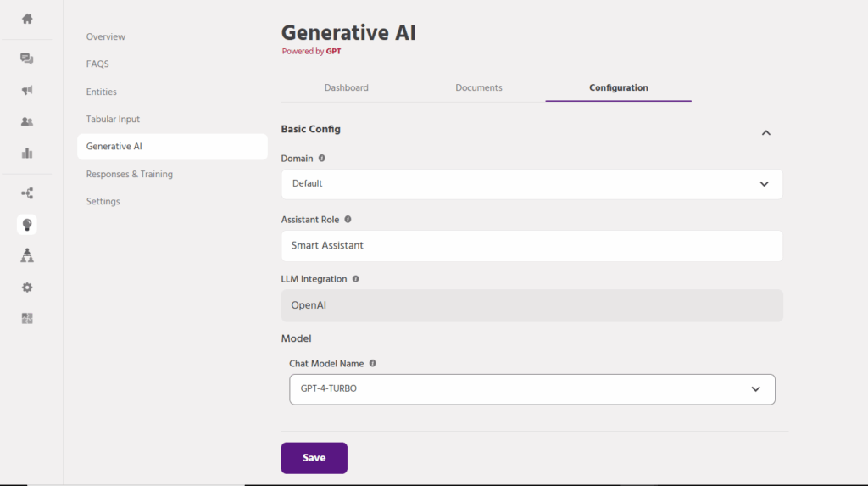Click the Model section label

coord(296,338)
